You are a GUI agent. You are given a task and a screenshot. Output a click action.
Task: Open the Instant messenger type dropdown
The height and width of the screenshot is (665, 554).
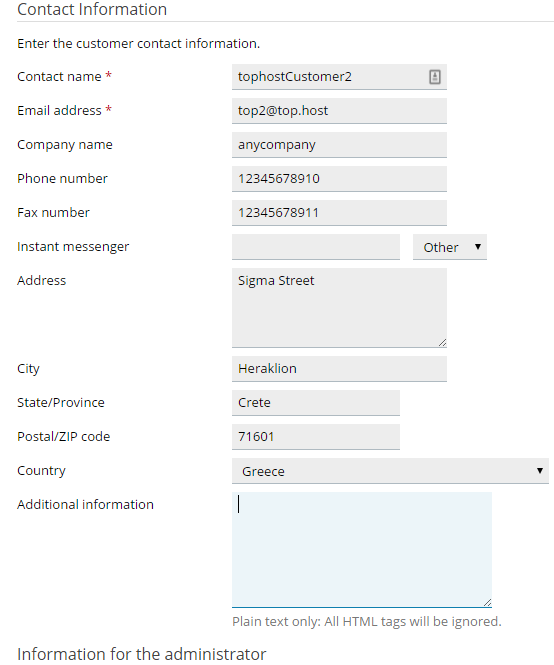pos(450,247)
